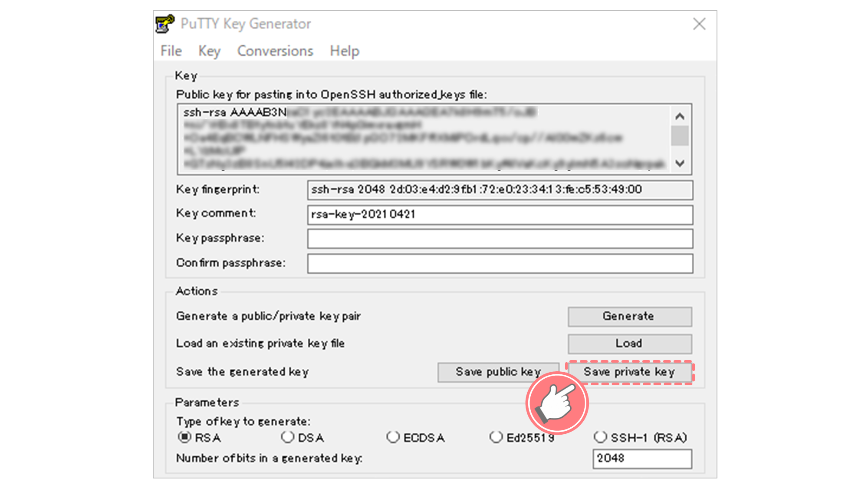Open the Help menu
The width and height of the screenshot is (868, 488).
[344, 51]
